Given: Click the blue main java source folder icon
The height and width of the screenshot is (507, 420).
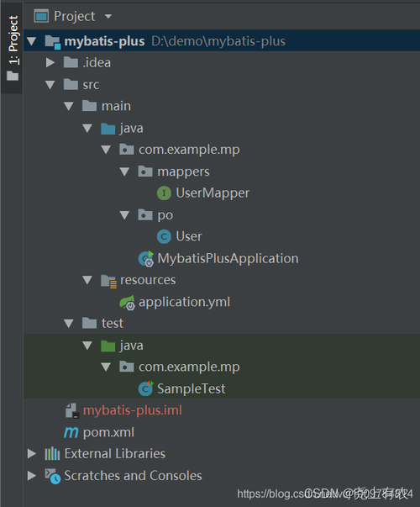Looking at the screenshot, I should (108, 129).
